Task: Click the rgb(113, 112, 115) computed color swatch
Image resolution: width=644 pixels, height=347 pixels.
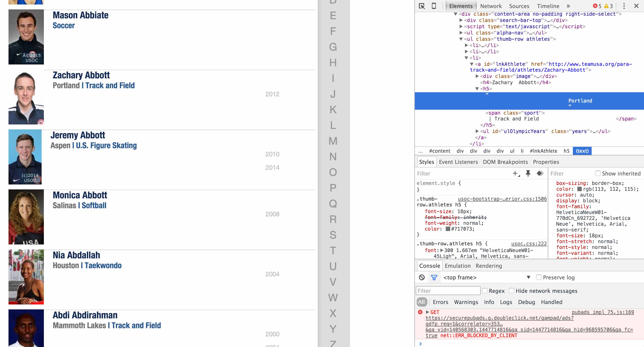Action: [x=580, y=189]
